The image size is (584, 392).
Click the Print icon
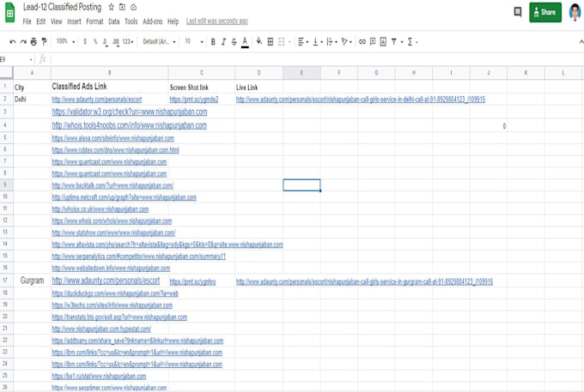click(33, 42)
